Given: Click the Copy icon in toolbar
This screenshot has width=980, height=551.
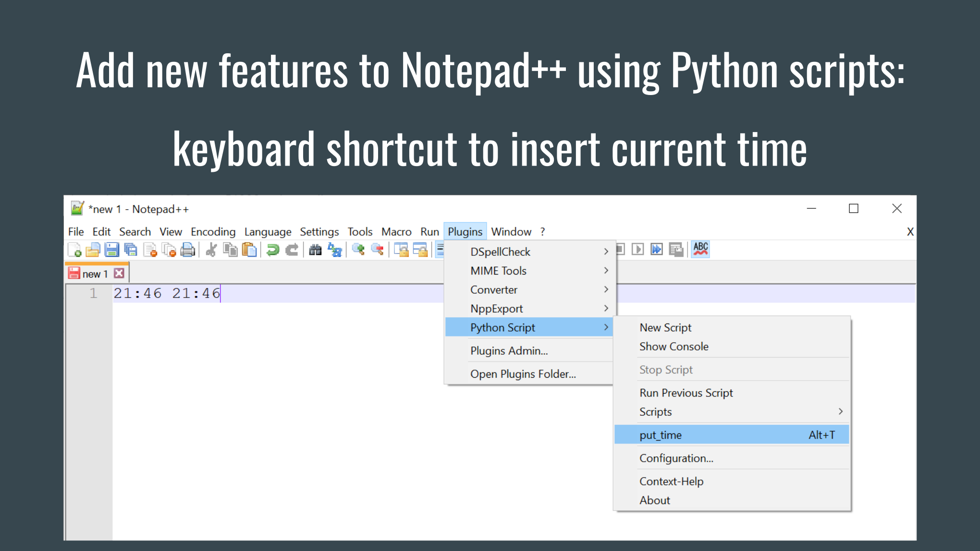Looking at the screenshot, I should 230,250.
